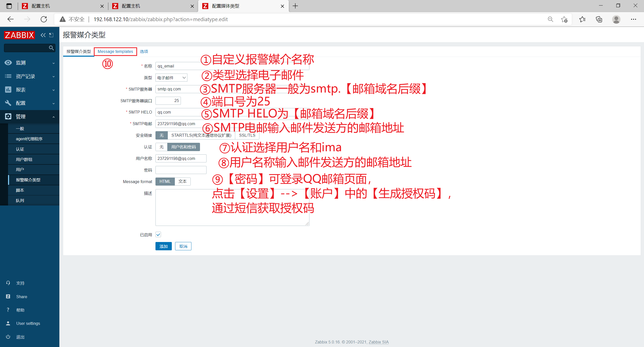Click the SMTP服务器端口 field
This screenshot has width=644, height=347.
(168, 101)
